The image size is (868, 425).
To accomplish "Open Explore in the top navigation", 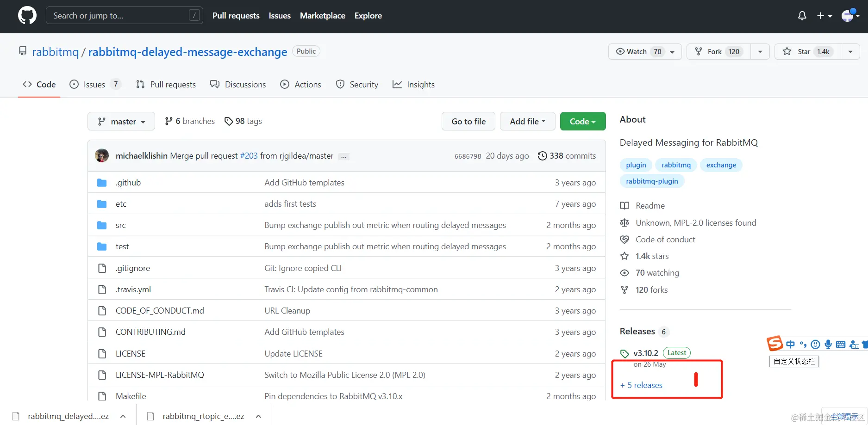I will [x=368, y=16].
